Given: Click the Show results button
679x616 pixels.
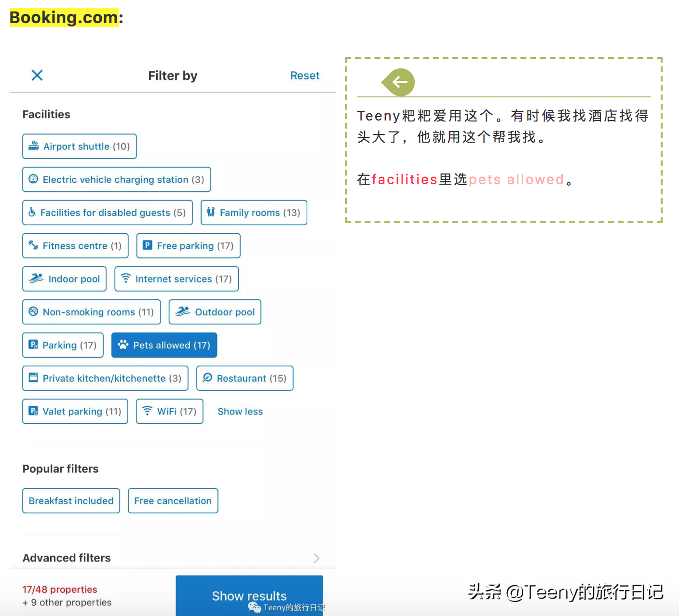Looking at the screenshot, I should pos(249,595).
